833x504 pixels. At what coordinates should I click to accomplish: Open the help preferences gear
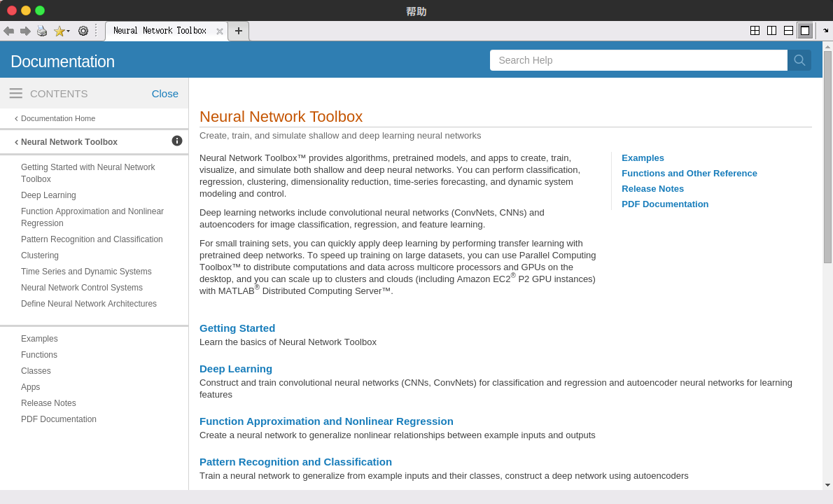83,31
